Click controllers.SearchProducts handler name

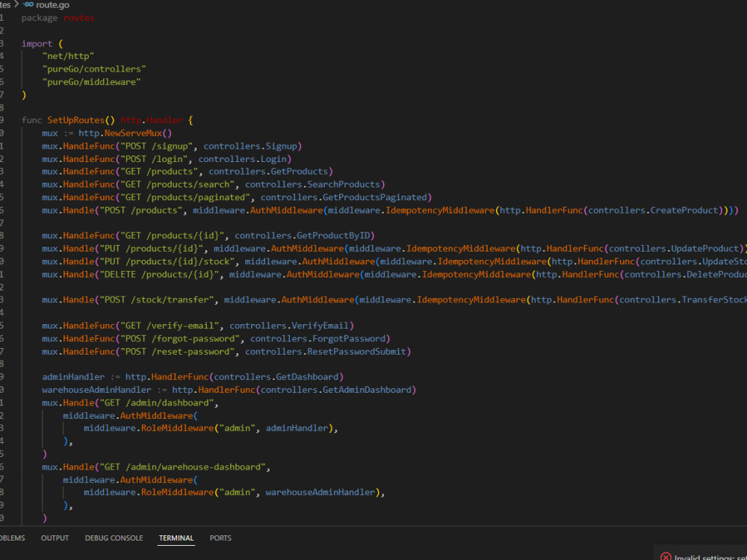point(312,184)
